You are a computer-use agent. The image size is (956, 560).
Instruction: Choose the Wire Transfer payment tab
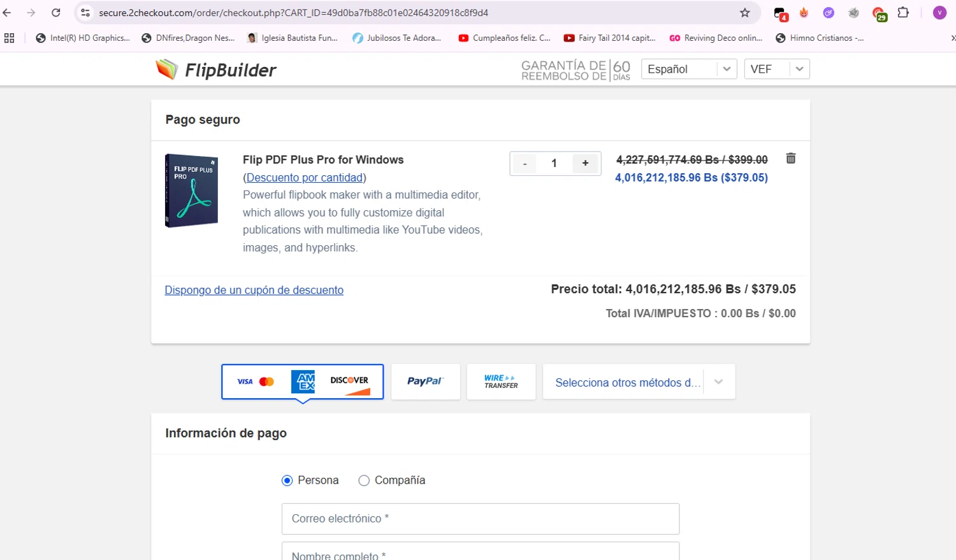(501, 382)
